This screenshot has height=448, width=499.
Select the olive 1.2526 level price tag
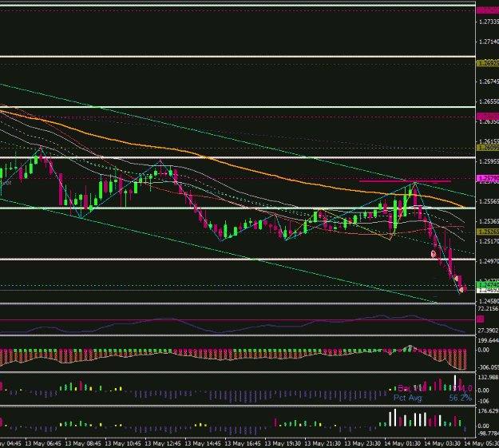pyautogui.click(x=488, y=232)
